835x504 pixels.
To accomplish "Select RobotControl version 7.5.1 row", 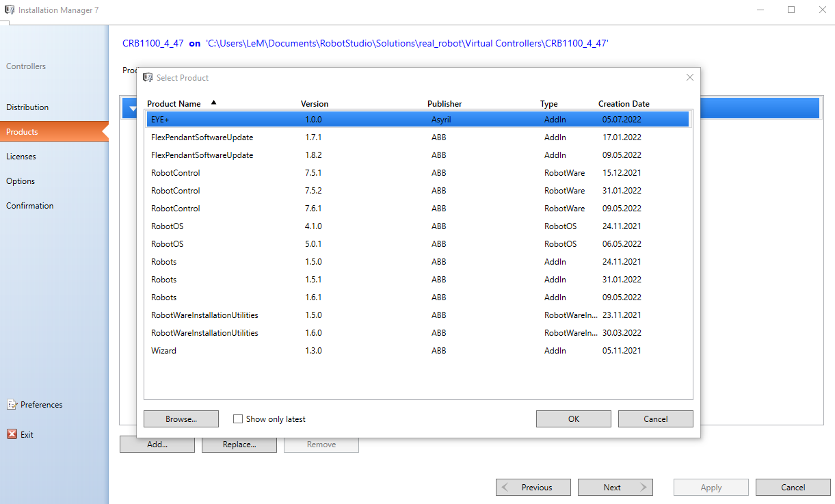I will click(x=418, y=173).
